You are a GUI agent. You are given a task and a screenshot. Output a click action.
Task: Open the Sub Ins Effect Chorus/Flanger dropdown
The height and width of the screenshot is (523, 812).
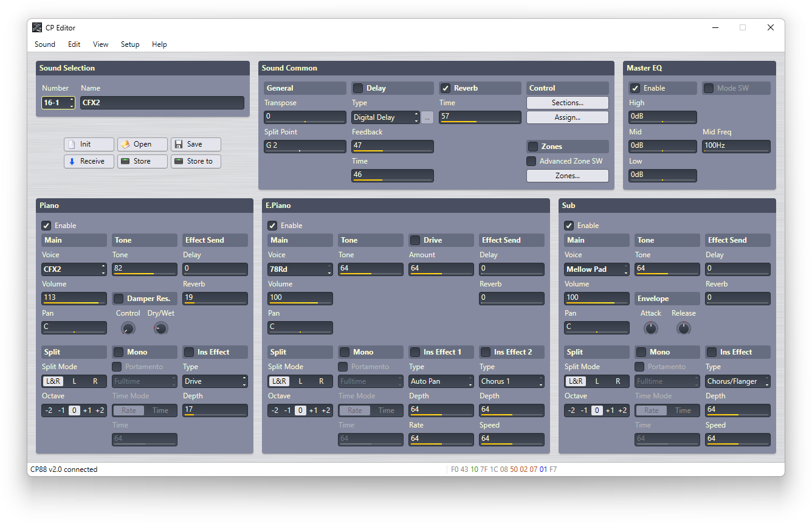pyautogui.click(x=737, y=381)
